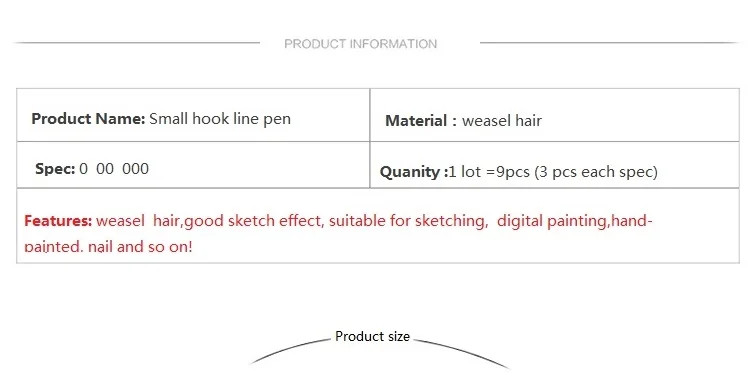
Task: Click the '00' spec value
Action: point(105,169)
